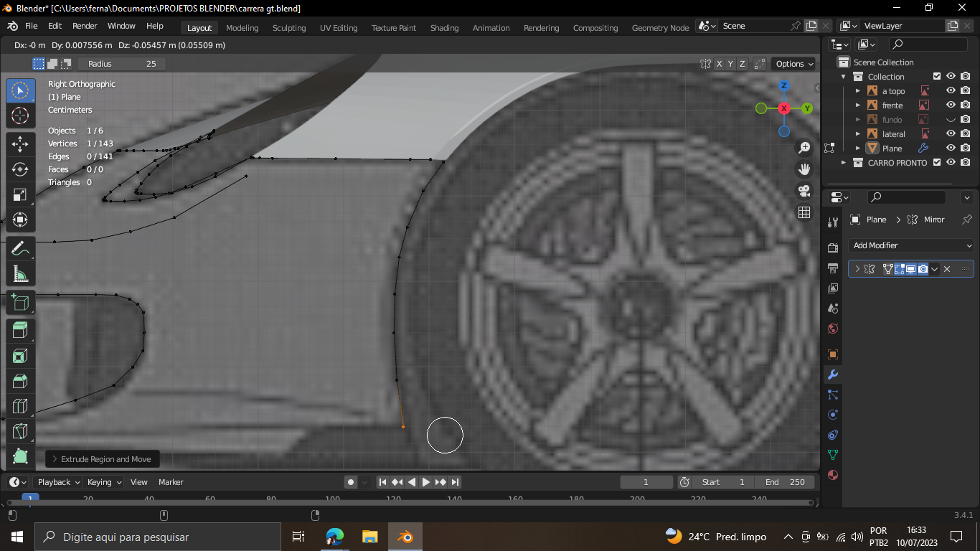
Task: Activate the Transform tool
Action: click(x=20, y=220)
